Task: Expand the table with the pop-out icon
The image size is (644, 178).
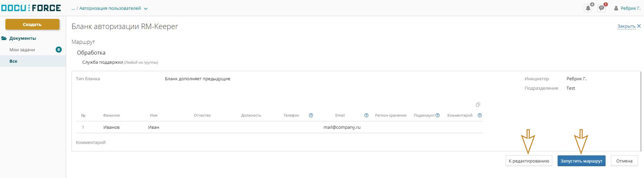Action: (478, 105)
